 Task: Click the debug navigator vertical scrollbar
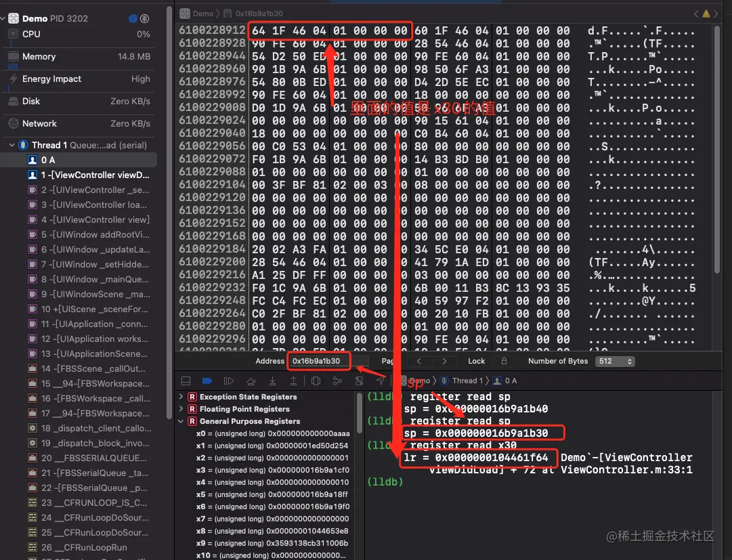point(169,213)
